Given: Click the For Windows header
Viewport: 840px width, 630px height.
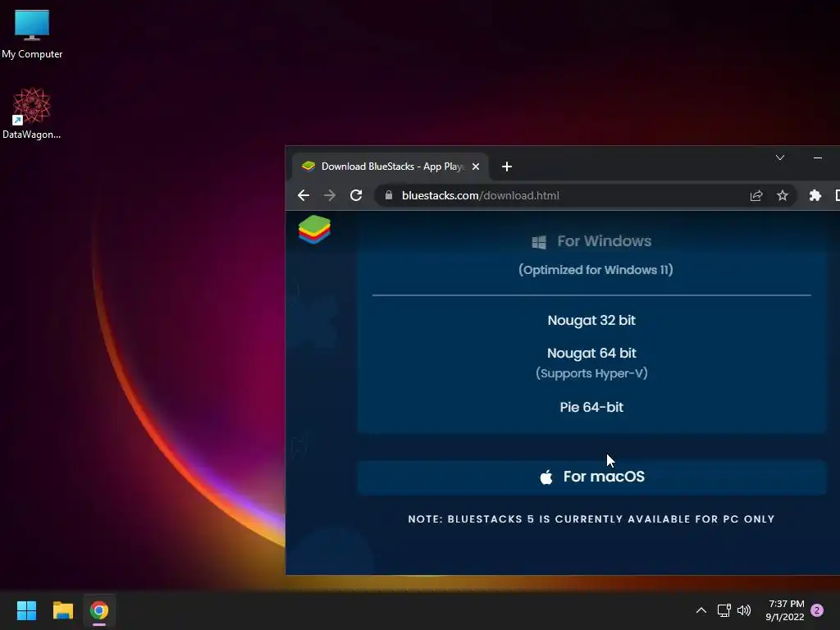Looking at the screenshot, I should pos(591,241).
